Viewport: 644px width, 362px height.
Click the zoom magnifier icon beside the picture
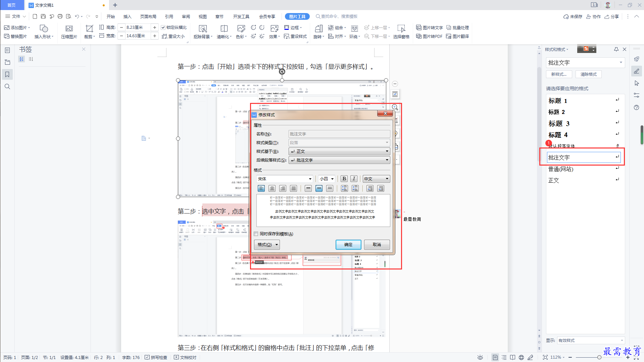(395, 107)
